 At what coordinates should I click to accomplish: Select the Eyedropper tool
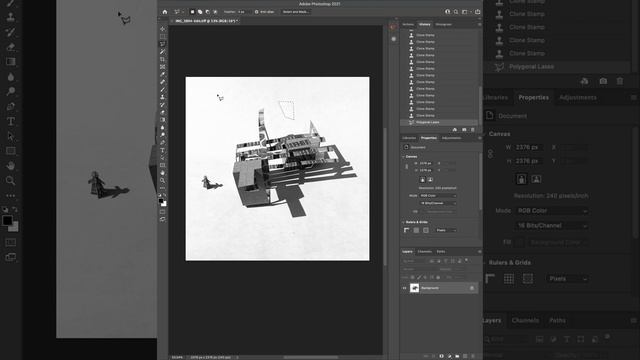[162, 74]
